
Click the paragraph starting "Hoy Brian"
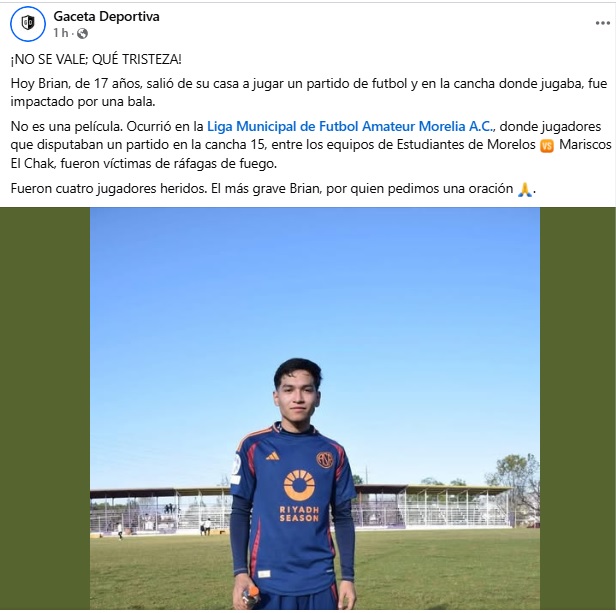(309, 93)
